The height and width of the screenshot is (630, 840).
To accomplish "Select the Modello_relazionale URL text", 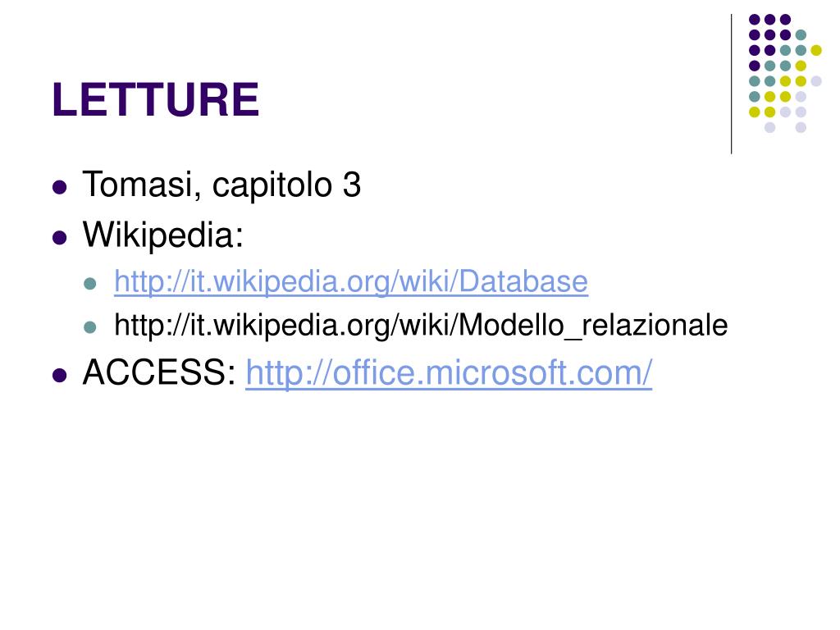I will click(x=421, y=325).
